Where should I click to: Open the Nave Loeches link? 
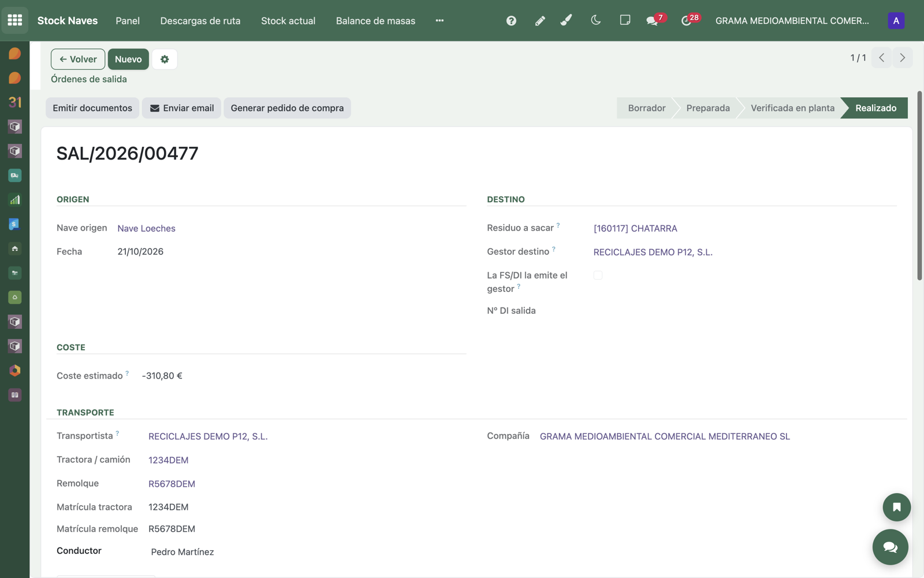click(146, 228)
